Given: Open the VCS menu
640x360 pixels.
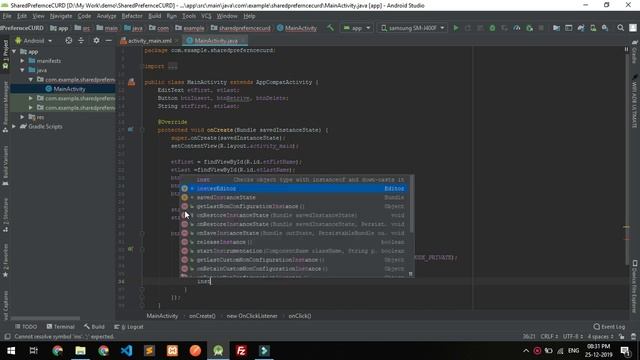Looking at the screenshot, I should 206,16.
